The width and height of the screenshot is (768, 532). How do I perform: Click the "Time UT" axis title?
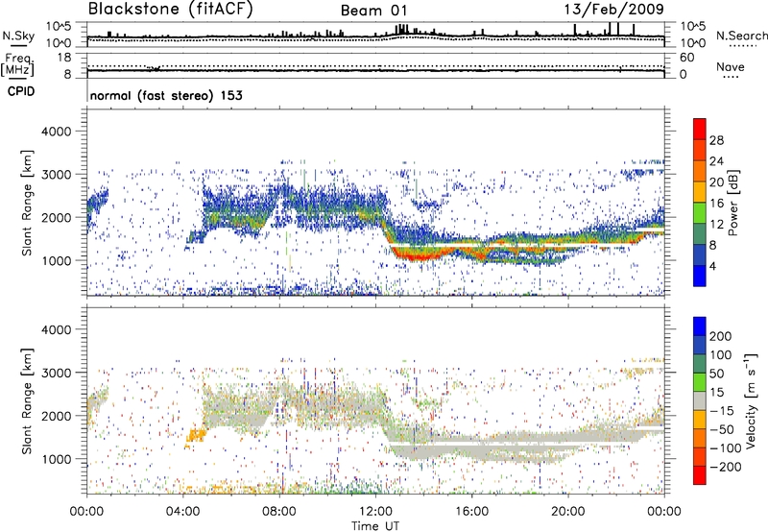tap(375, 525)
